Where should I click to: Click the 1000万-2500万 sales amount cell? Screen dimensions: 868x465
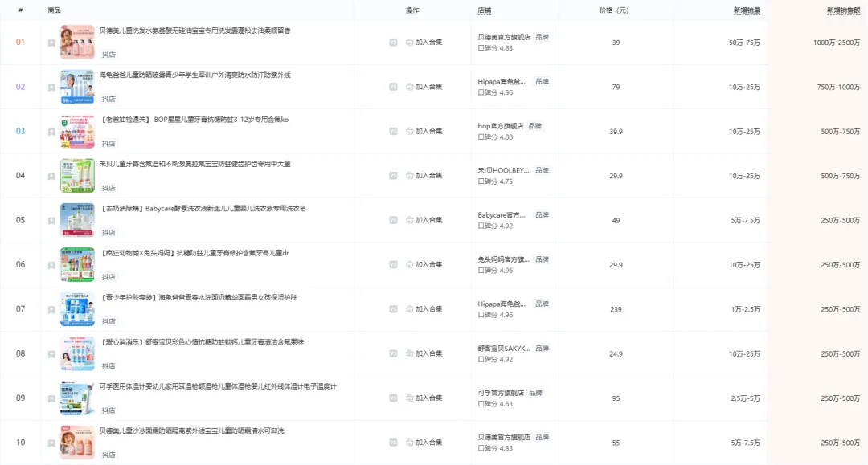tap(837, 43)
